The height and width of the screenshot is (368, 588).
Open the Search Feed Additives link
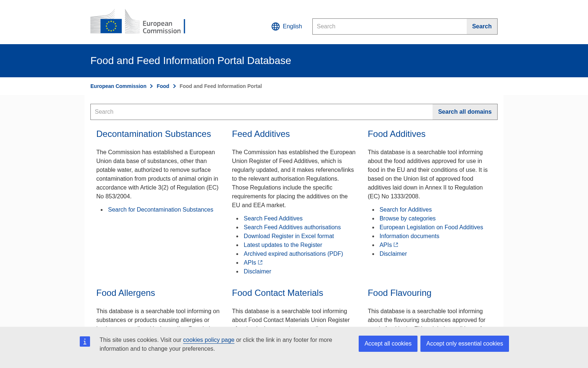pyautogui.click(x=273, y=219)
